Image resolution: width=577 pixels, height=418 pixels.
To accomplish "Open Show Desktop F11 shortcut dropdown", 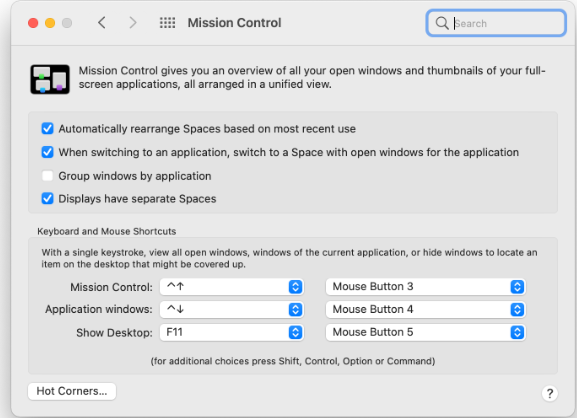I will 232,332.
